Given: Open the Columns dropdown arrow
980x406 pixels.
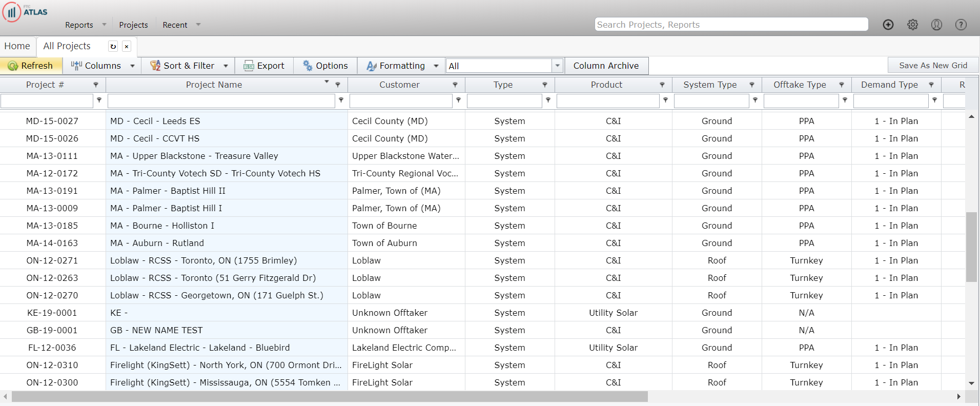Looking at the screenshot, I should (132, 66).
